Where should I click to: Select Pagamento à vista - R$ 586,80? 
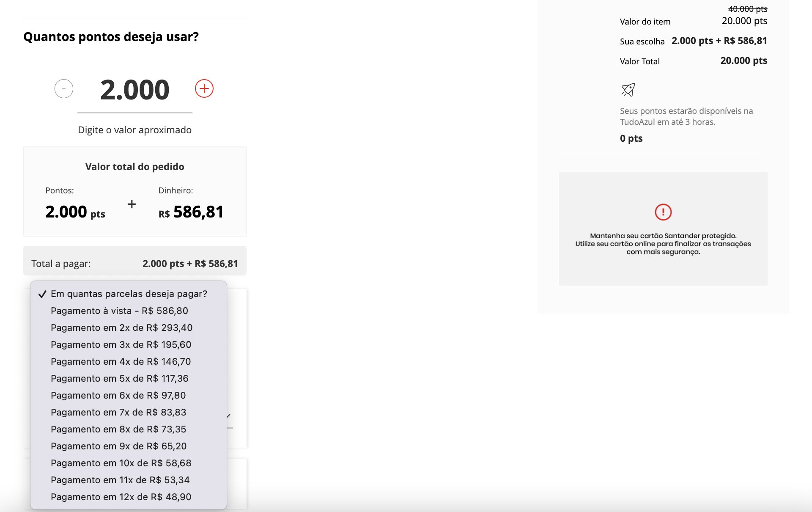tap(129, 311)
